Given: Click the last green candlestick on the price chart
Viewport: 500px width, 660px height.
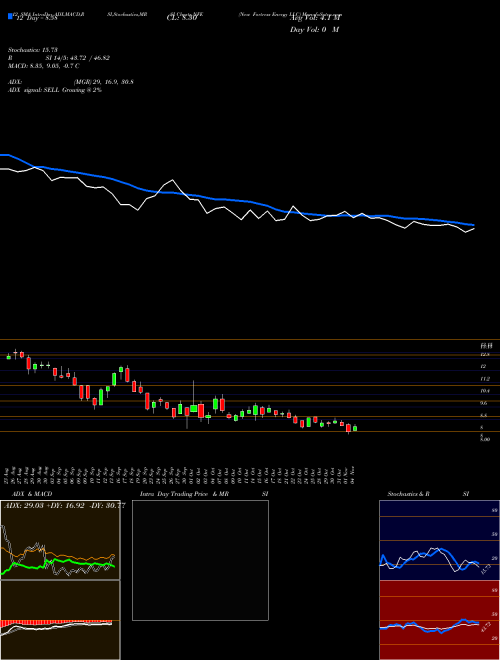Looking at the screenshot, I should [355, 428].
